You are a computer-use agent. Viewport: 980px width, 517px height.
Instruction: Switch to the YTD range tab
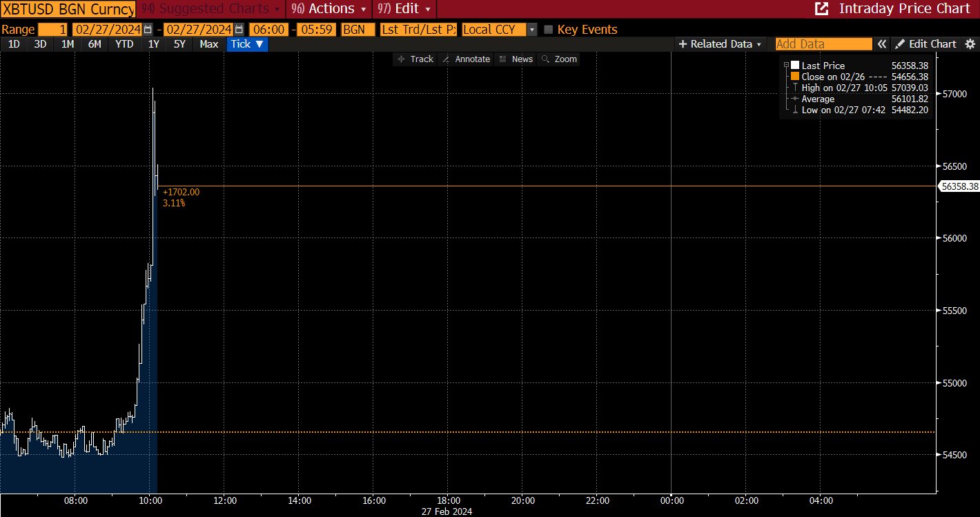(x=124, y=44)
